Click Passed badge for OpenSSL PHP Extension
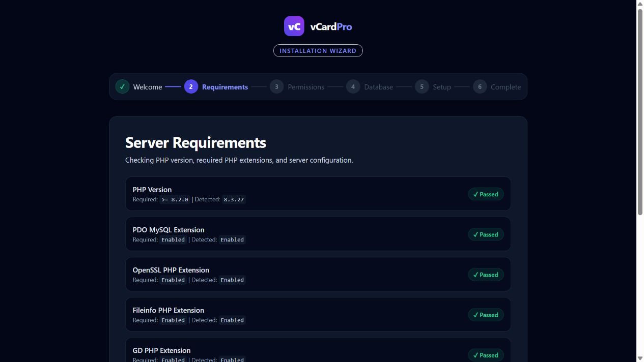The width and height of the screenshot is (644, 362). [x=486, y=275]
